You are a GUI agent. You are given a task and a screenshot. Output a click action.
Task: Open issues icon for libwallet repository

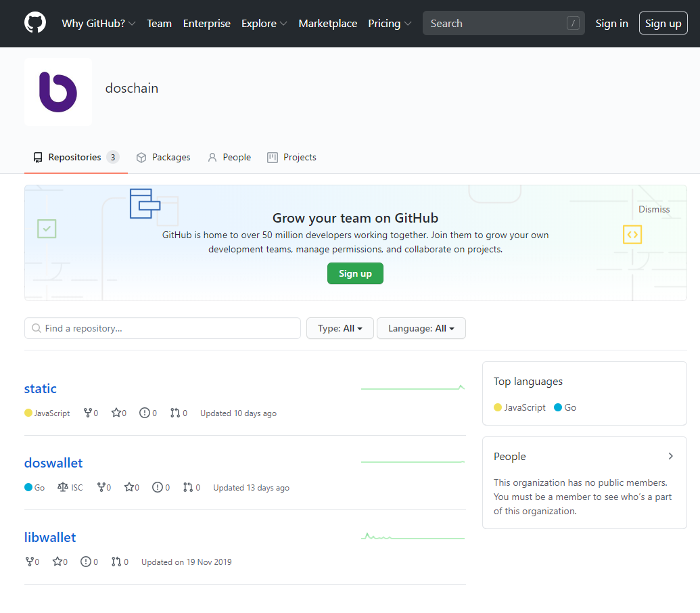coord(86,562)
